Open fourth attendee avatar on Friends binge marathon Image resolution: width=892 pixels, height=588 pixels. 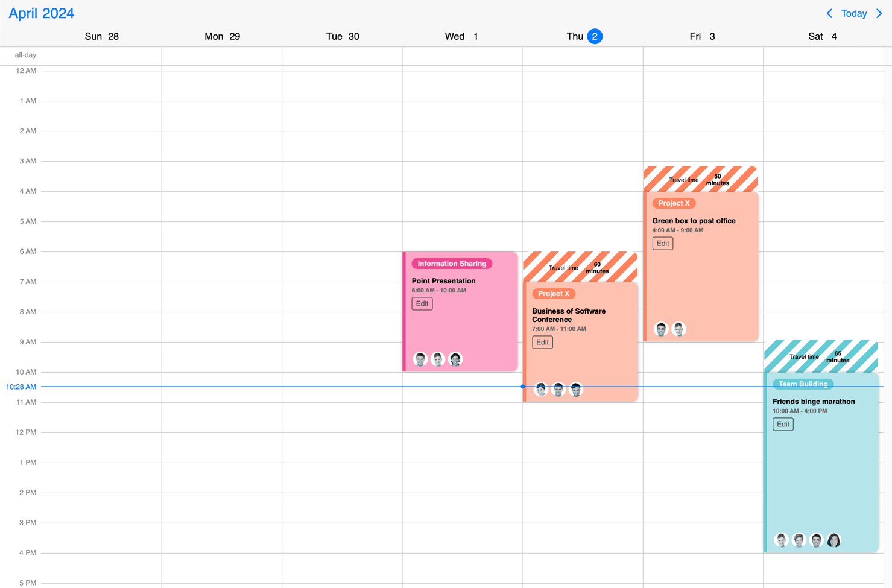pyautogui.click(x=834, y=540)
